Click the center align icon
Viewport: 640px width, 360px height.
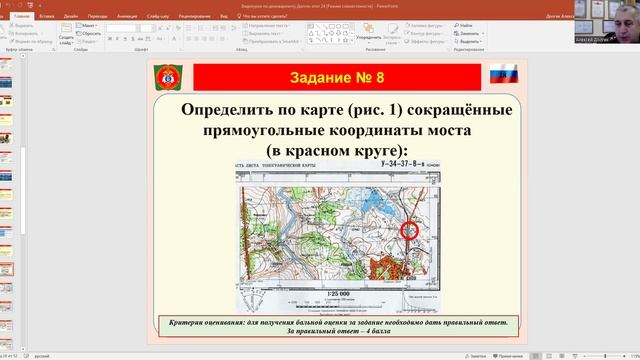click(197, 39)
